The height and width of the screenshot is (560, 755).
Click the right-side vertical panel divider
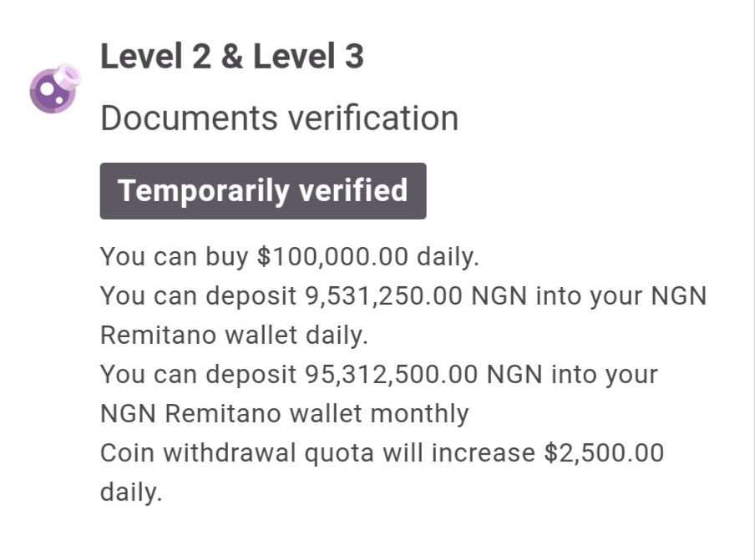coord(753,280)
